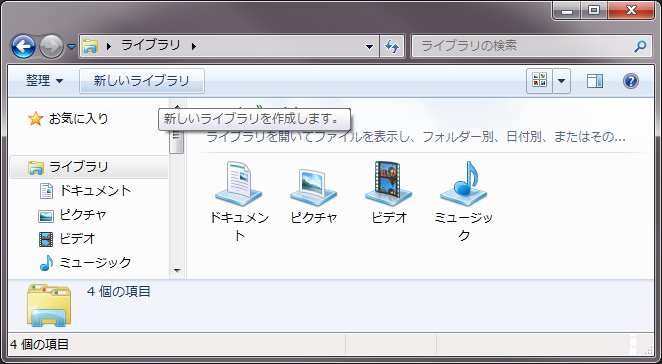Toggle the preview pane
662x364 pixels.
[594, 81]
